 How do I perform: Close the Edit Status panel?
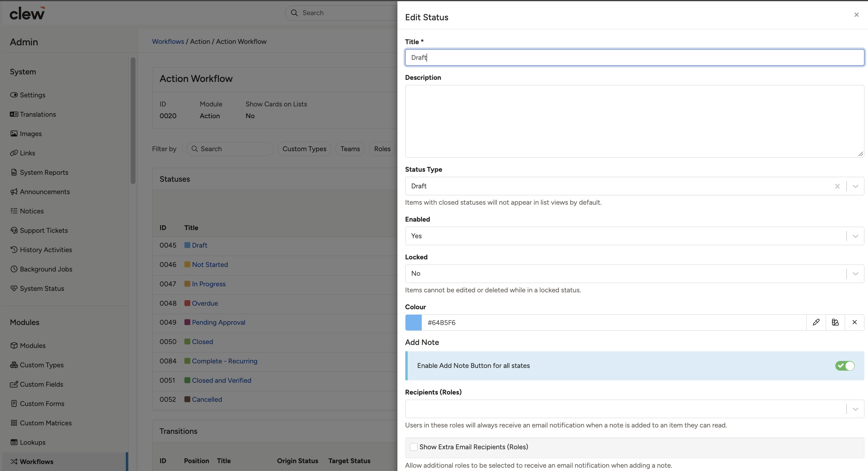click(x=856, y=15)
